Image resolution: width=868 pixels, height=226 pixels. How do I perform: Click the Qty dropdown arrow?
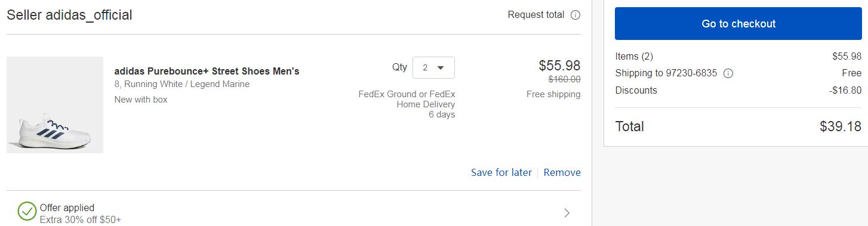[441, 67]
